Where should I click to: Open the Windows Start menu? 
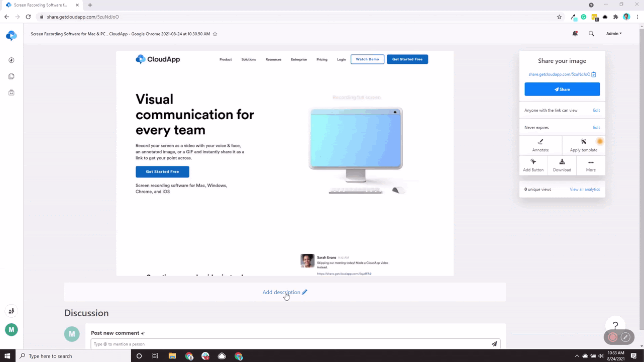[x=7, y=356]
